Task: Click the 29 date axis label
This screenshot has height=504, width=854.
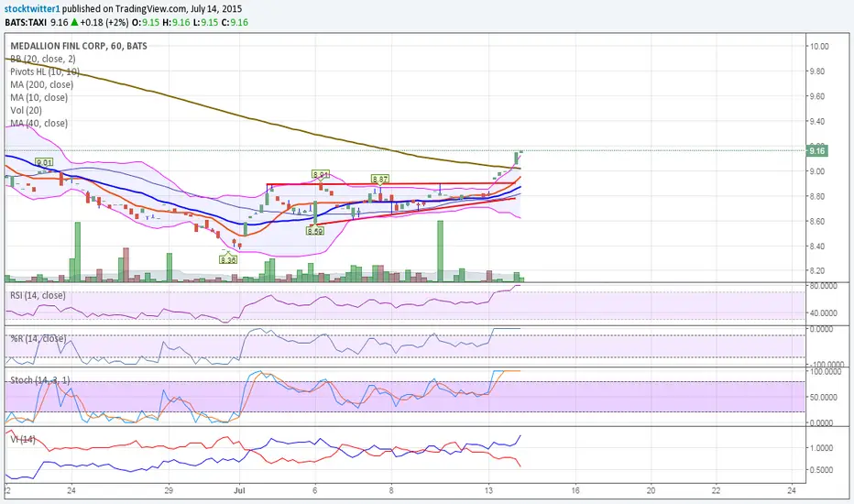Action: click(169, 490)
